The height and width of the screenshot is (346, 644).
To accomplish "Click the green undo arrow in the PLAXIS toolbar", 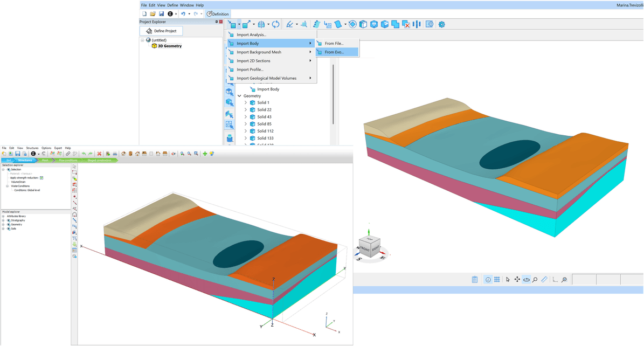I will click(x=84, y=154).
